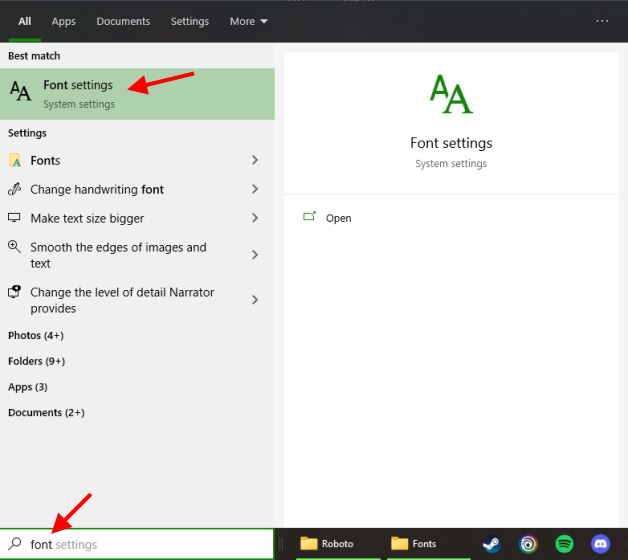Screen dimensions: 628x560
Task: Switch to the Documents tab
Action: tap(123, 21)
